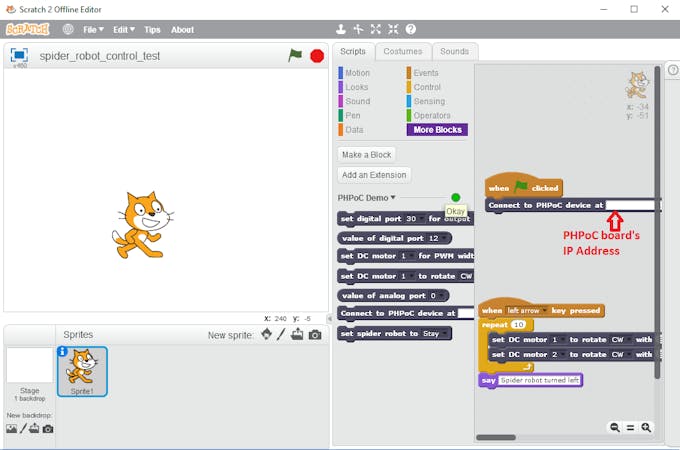The width and height of the screenshot is (680, 450).
Task: Open the Edit menu
Action: tap(124, 29)
